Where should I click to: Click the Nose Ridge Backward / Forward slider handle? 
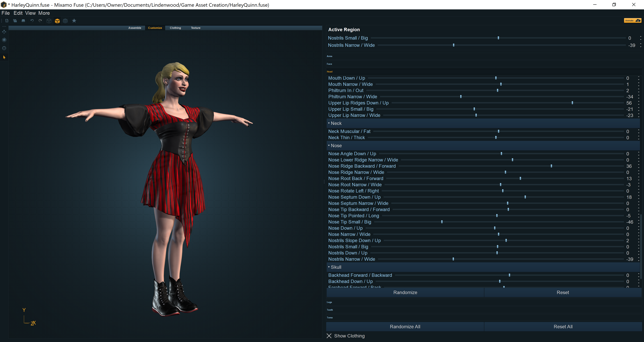click(551, 166)
